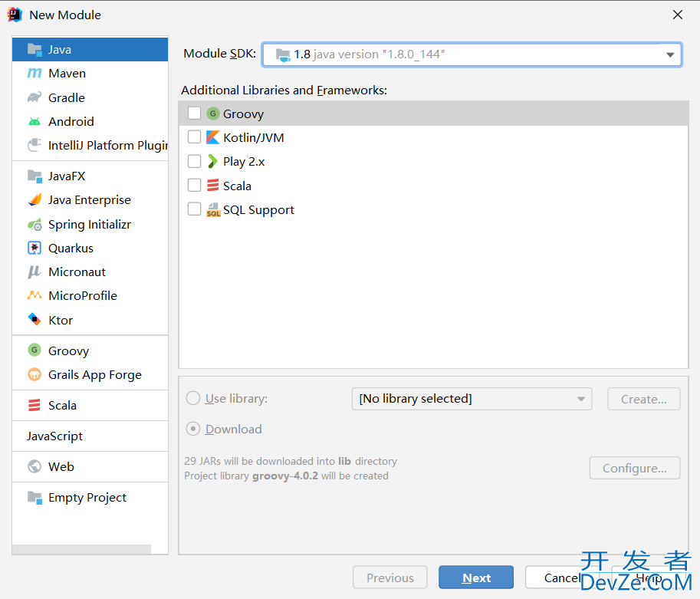The width and height of the screenshot is (700, 599).
Task: Click the Web globe icon
Action: [35, 466]
